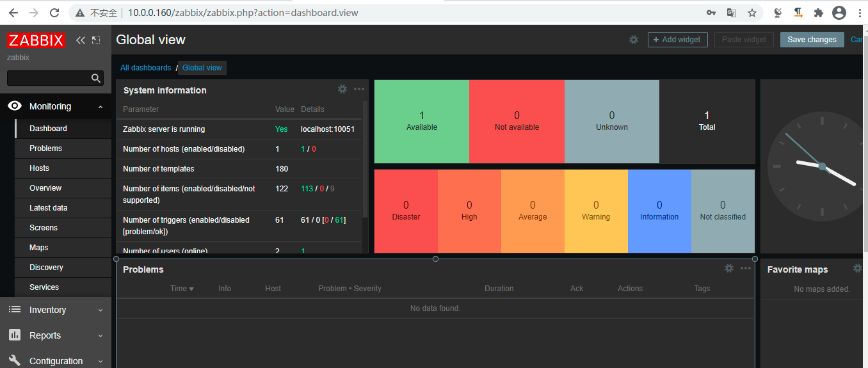The image size is (868, 368).
Task: Click the Reports bar chart icon
Action: (x=15, y=335)
